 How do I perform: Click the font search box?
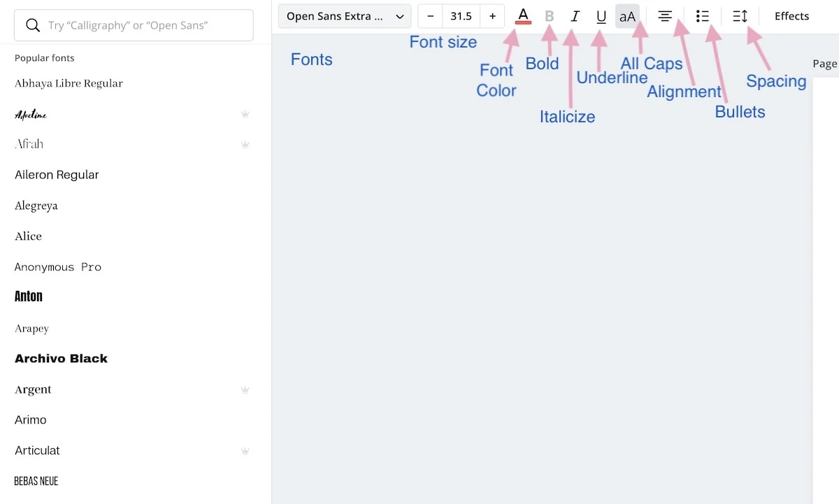coord(134,25)
